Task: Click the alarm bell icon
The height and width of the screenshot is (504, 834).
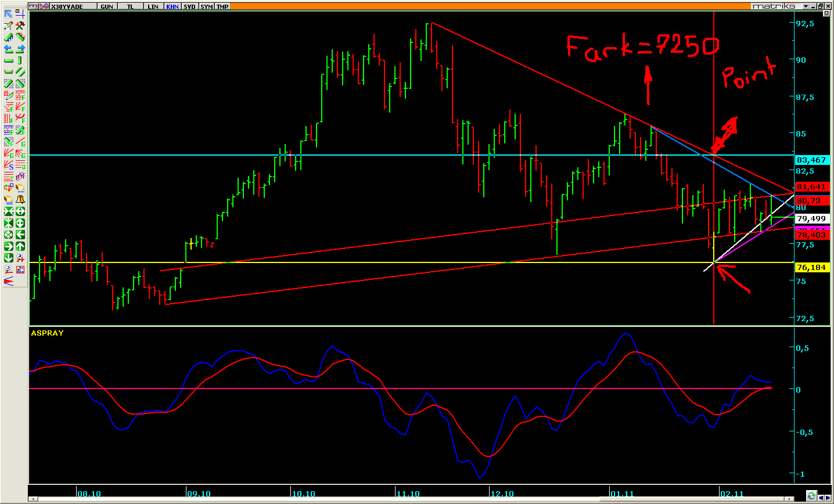Action: 20,200
